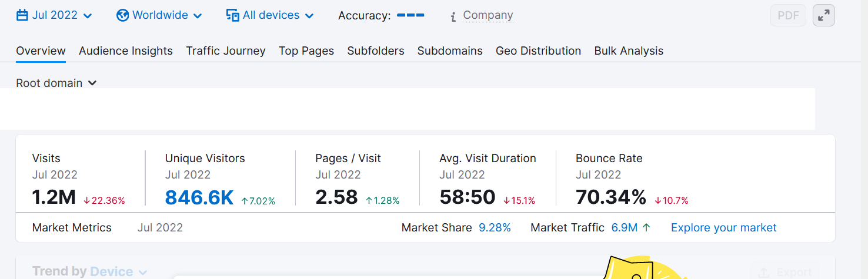Image resolution: width=868 pixels, height=279 pixels.
Task: Expand to full screen with arrows icon
Action: 824,15
